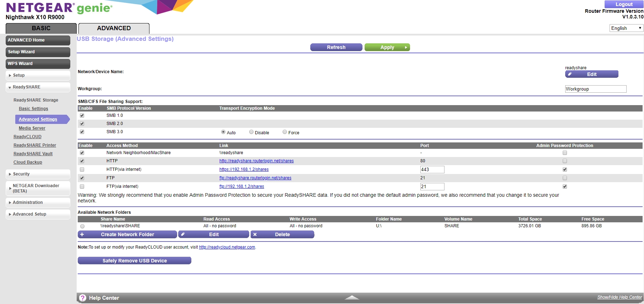Select Force transport encryption mode
This screenshot has height=304, width=644.
285,132
